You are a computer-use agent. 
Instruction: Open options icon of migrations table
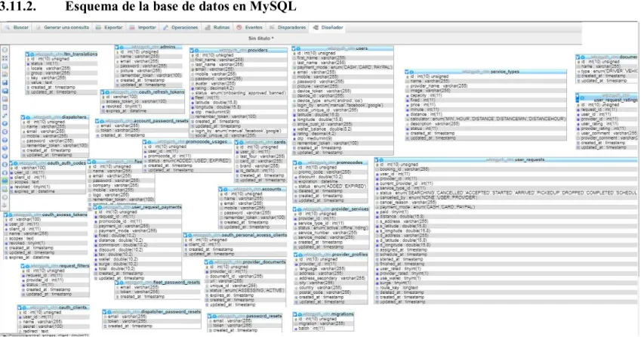click(300, 314)
